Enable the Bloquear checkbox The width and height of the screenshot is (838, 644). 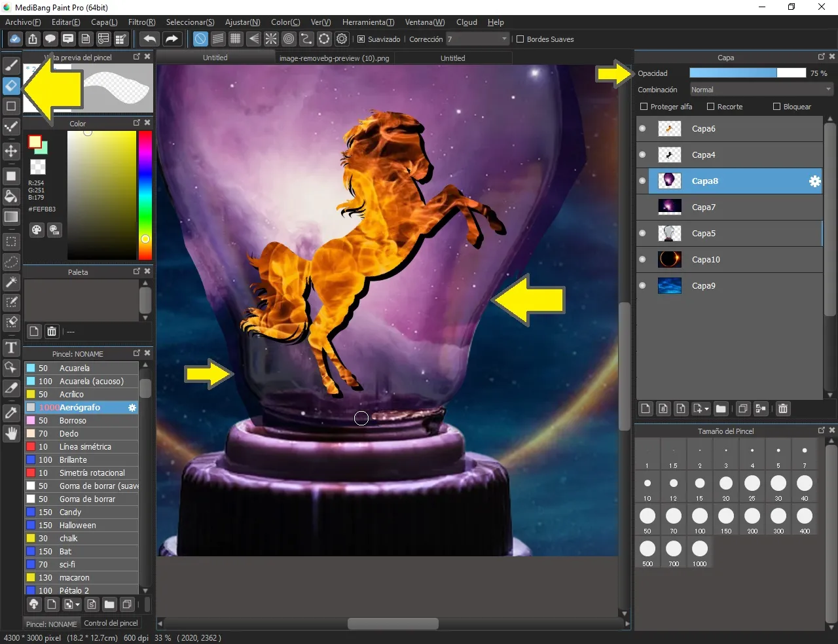(x=776, y=106)
